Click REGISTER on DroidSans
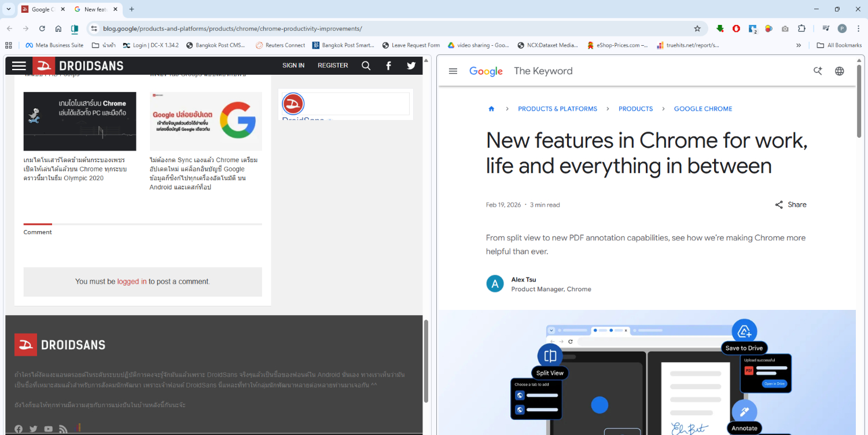The width and height of the screenshot is (868, 435). coord(333,65)
